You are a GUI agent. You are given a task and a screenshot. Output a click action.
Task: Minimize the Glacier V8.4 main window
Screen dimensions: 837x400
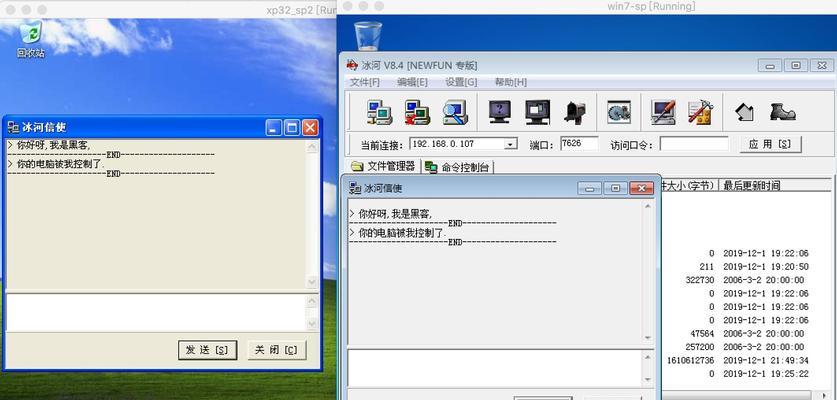(770, 66)
